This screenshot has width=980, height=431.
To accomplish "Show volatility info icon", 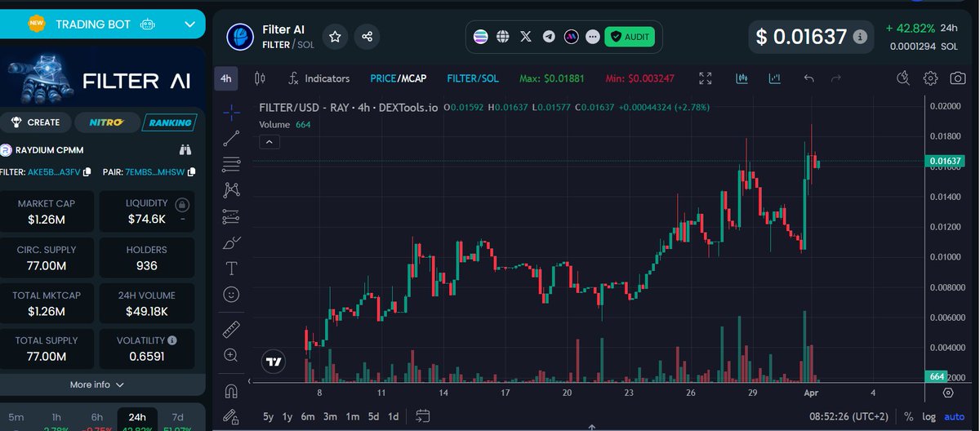I will click(x=171, y=340).
